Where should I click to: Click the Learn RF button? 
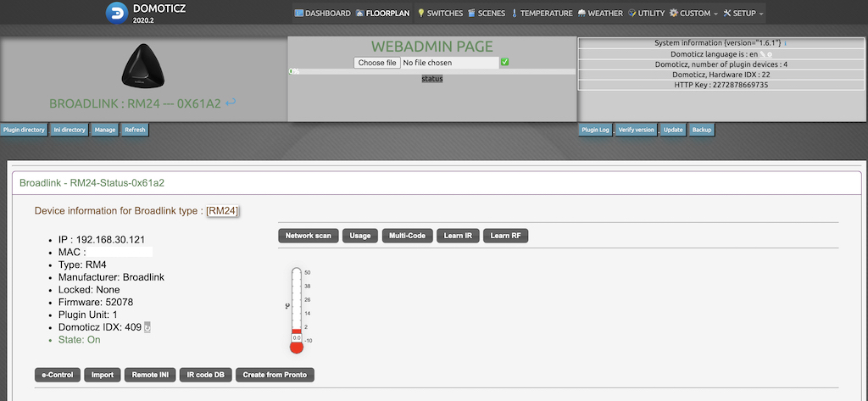506,236
